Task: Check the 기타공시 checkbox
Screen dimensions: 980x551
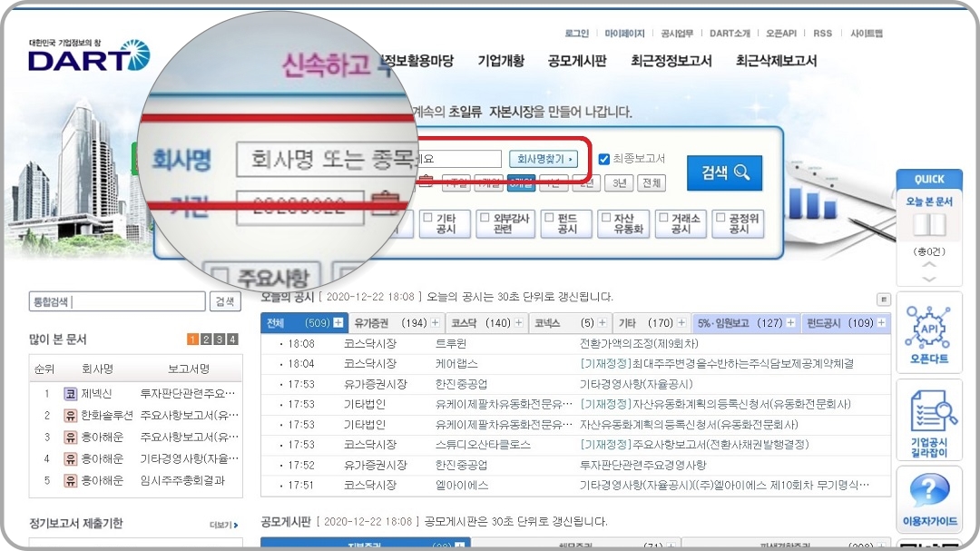Action: [428, 218]
